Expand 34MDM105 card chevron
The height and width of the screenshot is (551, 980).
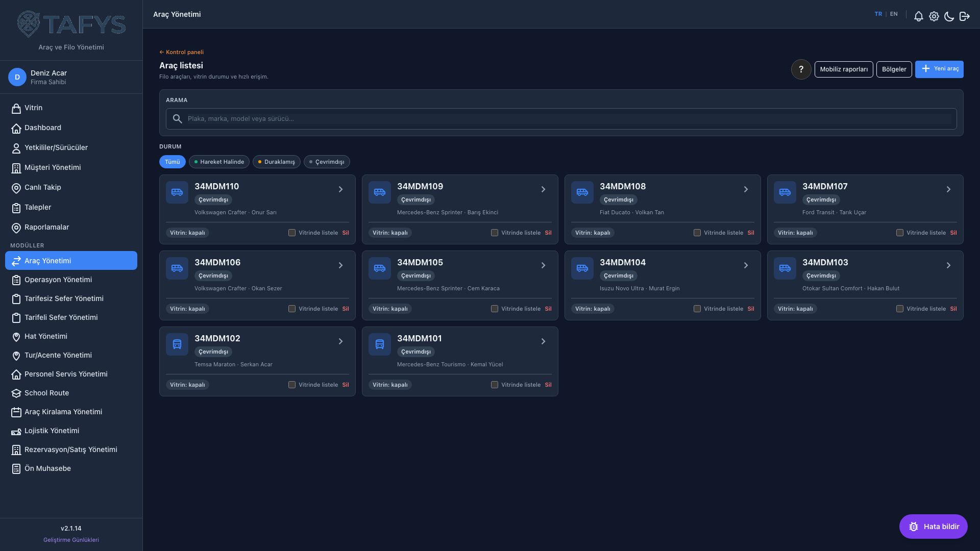[x=544, y=265]
